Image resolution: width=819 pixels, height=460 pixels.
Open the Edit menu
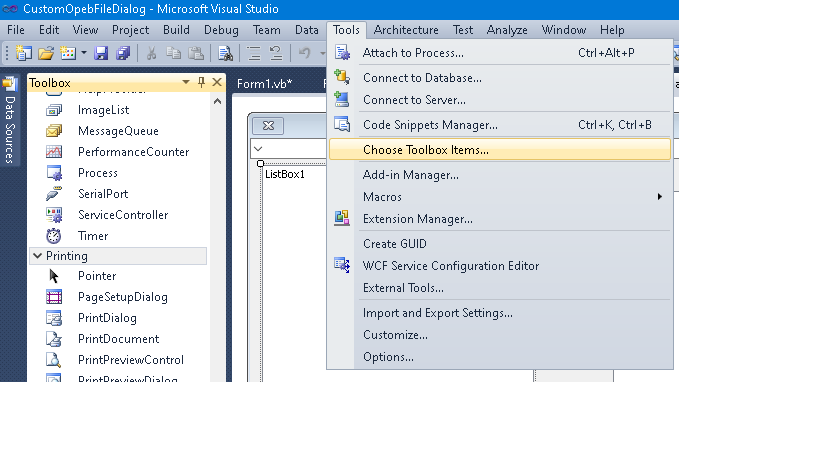pyautogui.click(x=49, y=30)
